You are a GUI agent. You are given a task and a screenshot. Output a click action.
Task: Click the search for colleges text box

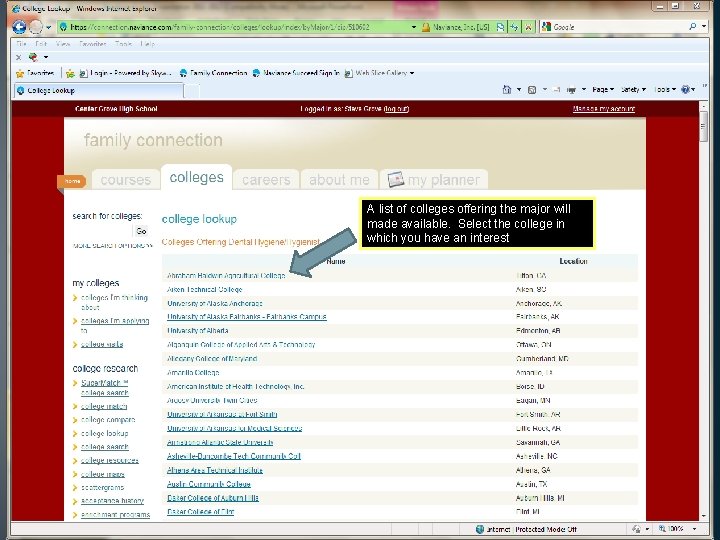click(102, 231)
